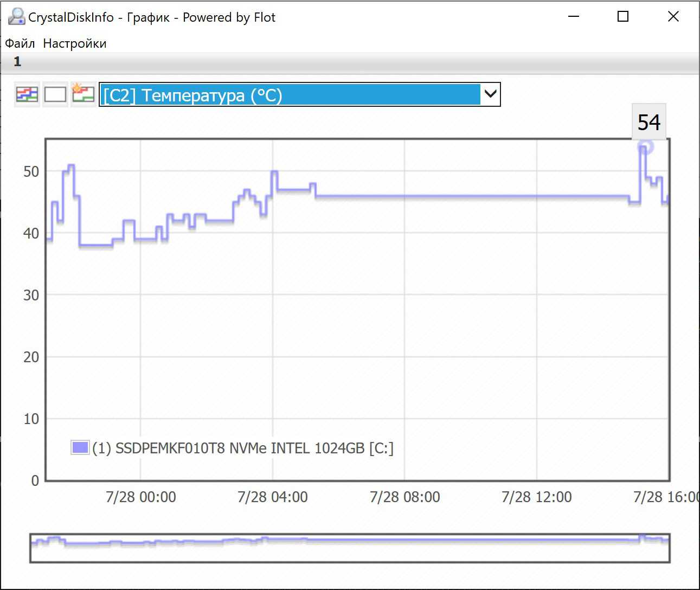Screen dimensions: 700x590
Task: Click the highlighted peak data point circle
Action: 645,147
